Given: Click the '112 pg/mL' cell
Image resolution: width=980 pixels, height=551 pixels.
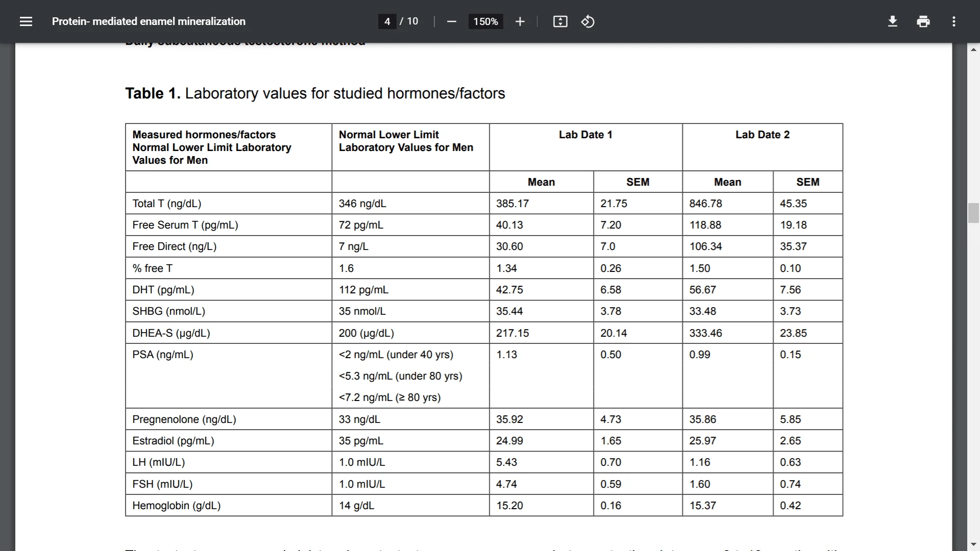Looking at the screenshot, I should point(363,290).
